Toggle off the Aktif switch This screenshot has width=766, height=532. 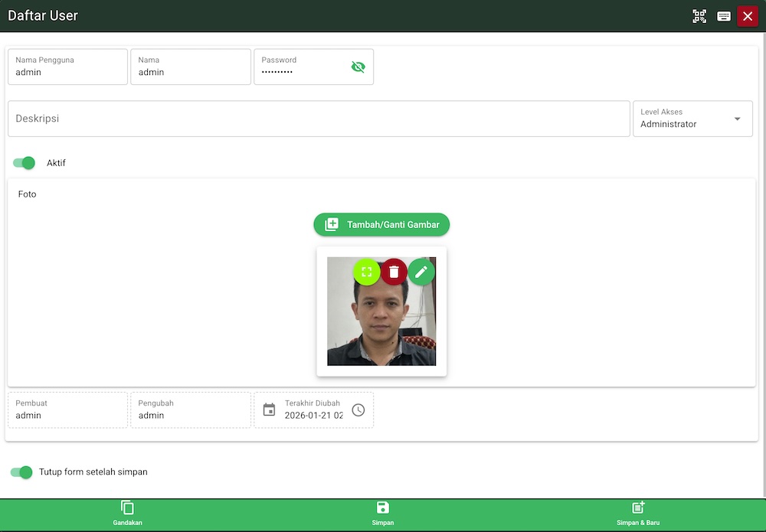coord(24,163)
